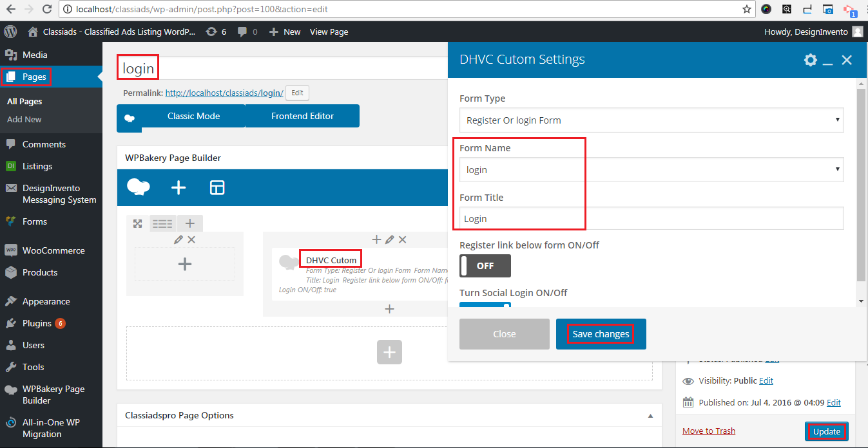Screen dimensions: 868x448
Task: Click Move to Trash
Action: pyautogui.click(x=709, y=431)
